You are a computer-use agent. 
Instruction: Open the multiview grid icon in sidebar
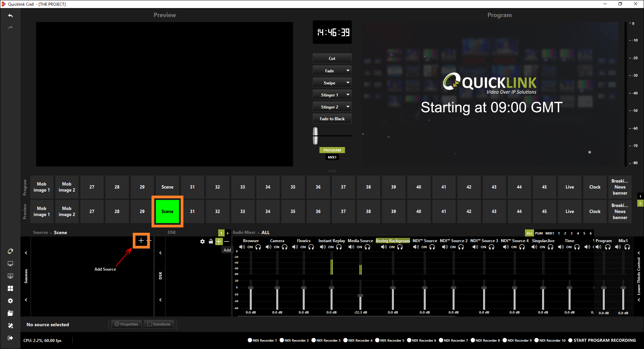pyautogui.click(x=10, y=288)
